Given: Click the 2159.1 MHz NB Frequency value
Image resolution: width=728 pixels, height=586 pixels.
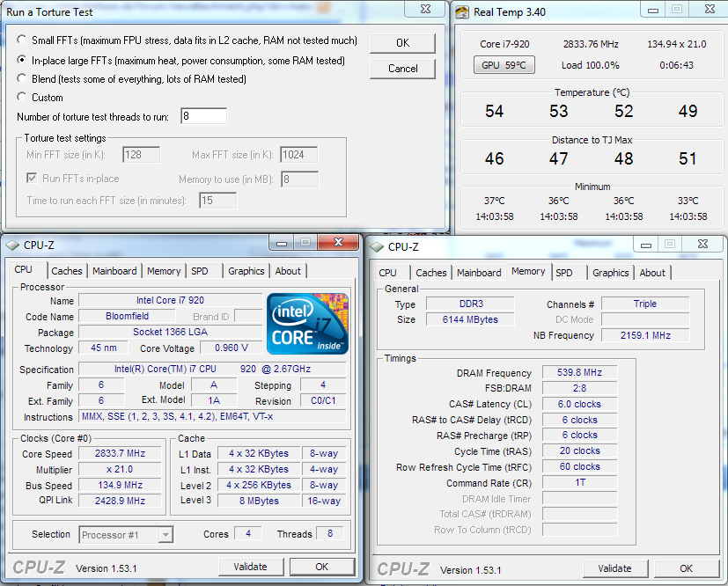Looking at the screenshot, I should tap(645, 335).
